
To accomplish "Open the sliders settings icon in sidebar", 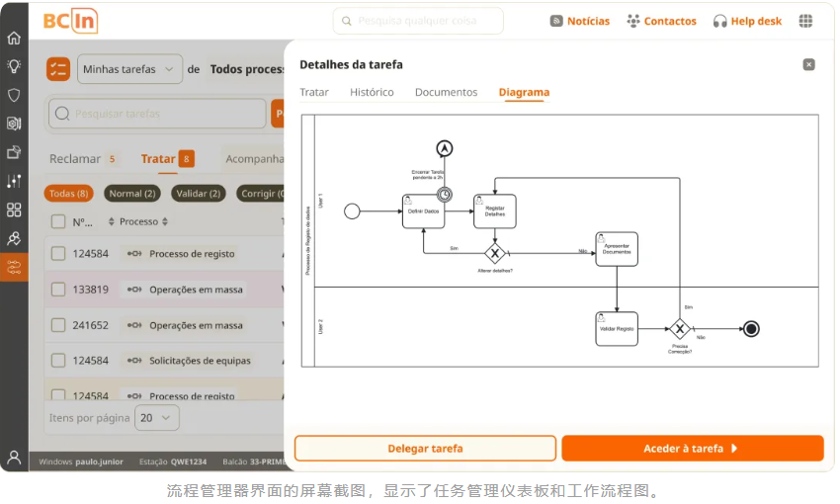I will click(14, 181).
